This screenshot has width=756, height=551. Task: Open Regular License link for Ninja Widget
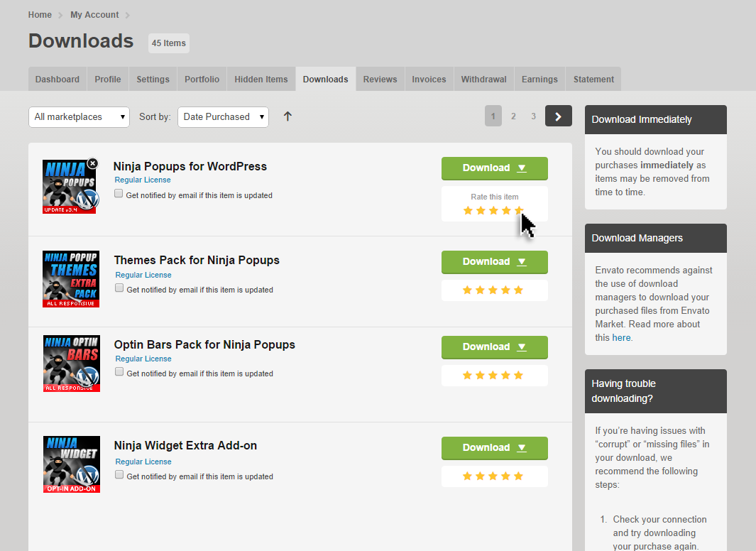tap(143, 462)
